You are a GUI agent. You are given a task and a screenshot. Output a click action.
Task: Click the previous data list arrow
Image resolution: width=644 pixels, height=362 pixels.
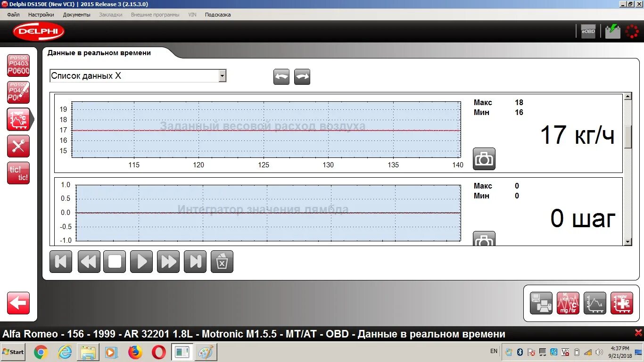pos(281,77)
